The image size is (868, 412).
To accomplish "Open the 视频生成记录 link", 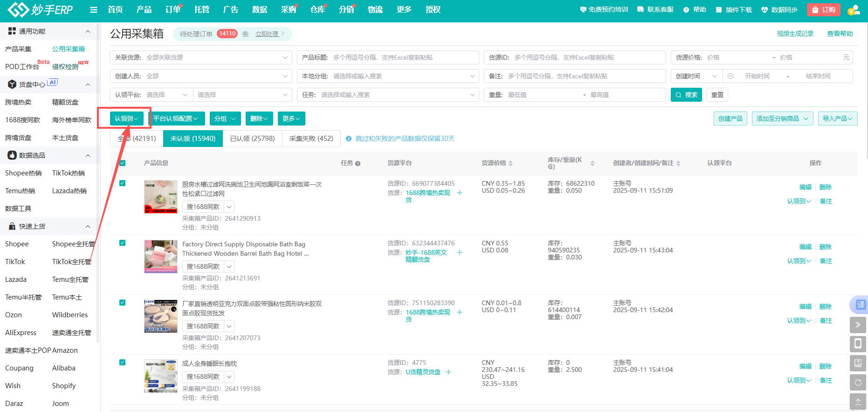I will [x=795, y=34].
